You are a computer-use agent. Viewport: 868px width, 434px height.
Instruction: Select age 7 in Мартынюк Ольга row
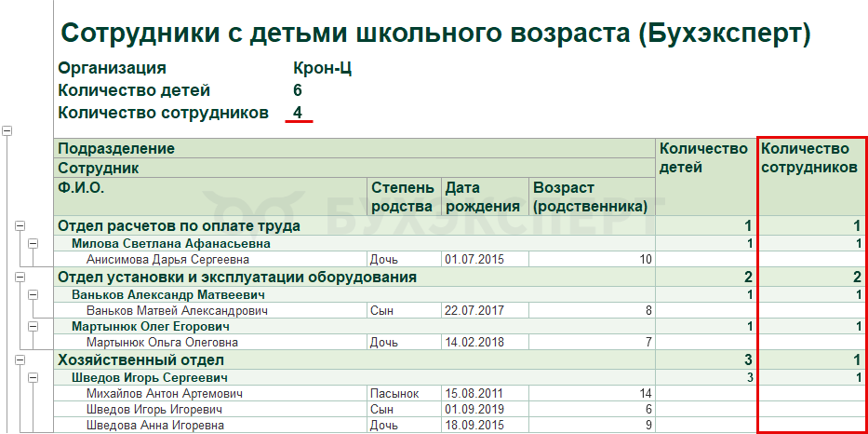592,342
